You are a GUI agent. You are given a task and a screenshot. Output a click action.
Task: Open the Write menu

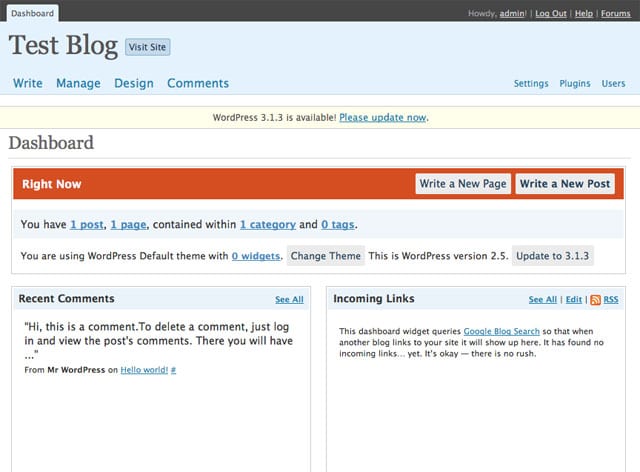click(x=27, y=83)
